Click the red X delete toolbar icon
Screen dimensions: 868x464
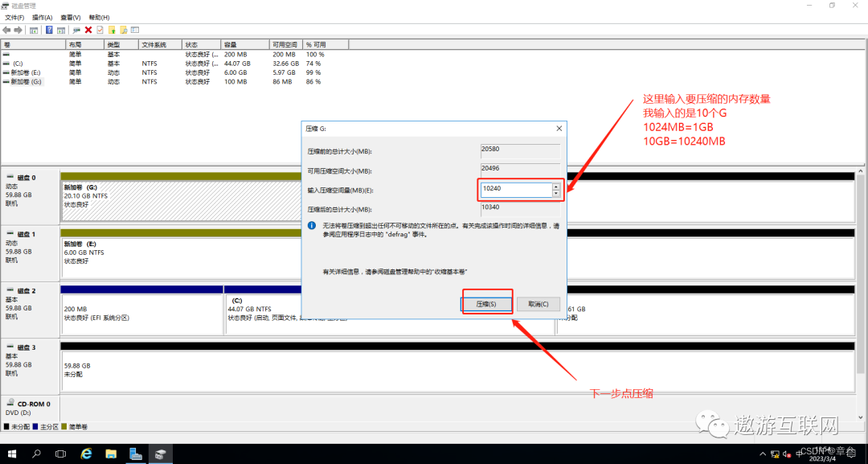coord(88,30)
